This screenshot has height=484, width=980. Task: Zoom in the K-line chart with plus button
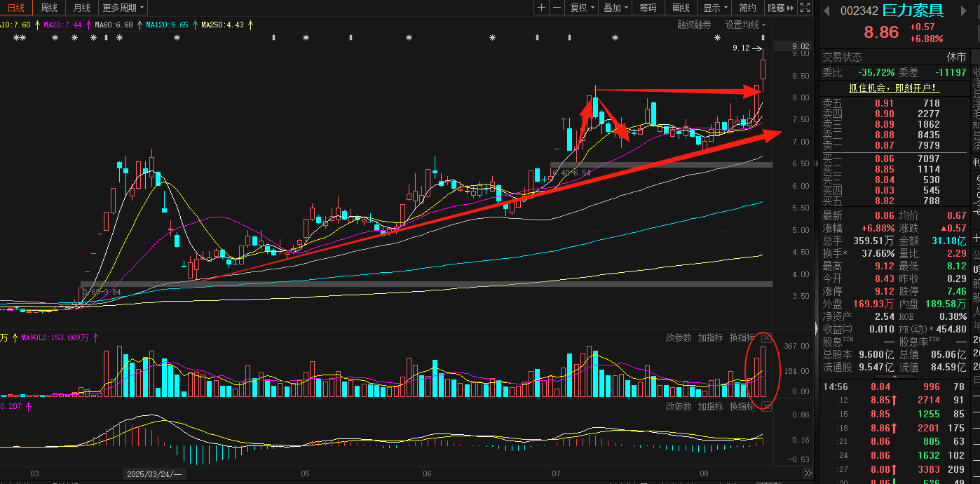pyautogui.click(x=541, y=8)
